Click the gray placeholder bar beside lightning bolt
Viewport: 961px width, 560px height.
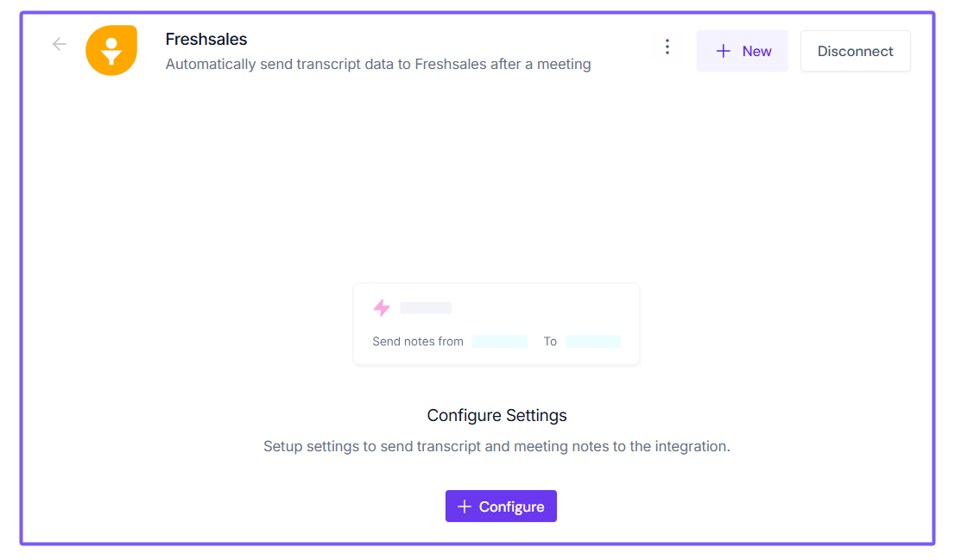pyautogui.click(x=426, y=308)
